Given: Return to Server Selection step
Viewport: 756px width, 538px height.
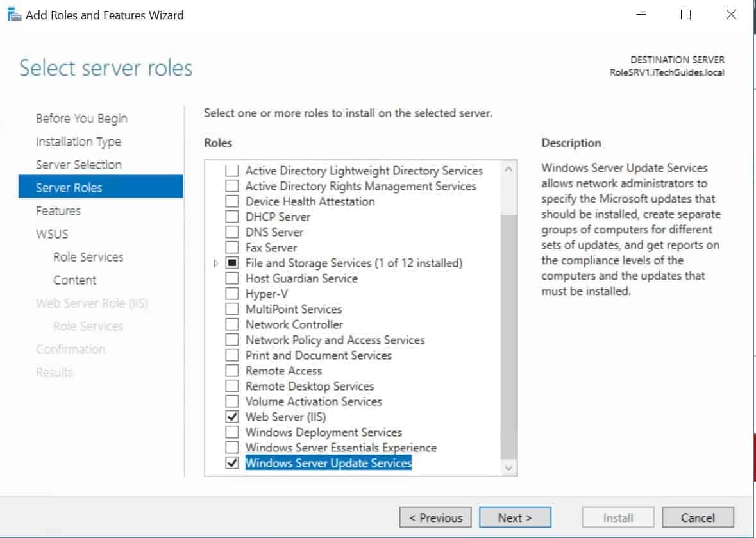Looking at the screenshot, I should (79, 164).
